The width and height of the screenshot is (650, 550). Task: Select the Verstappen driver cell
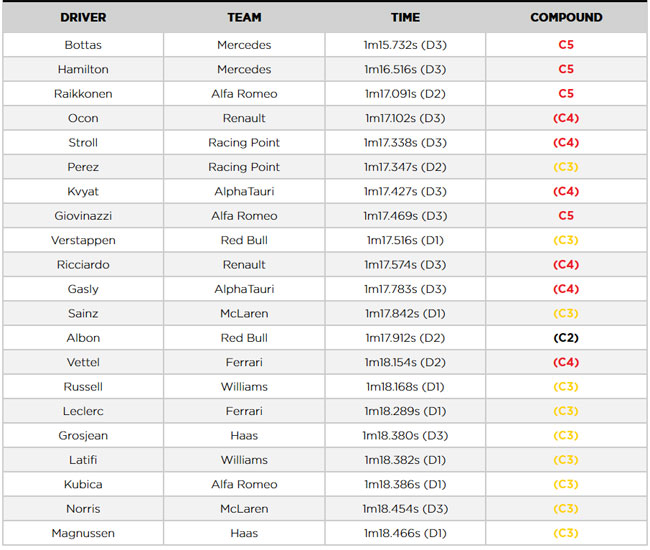pyautogui.click(x=83, y=240)
